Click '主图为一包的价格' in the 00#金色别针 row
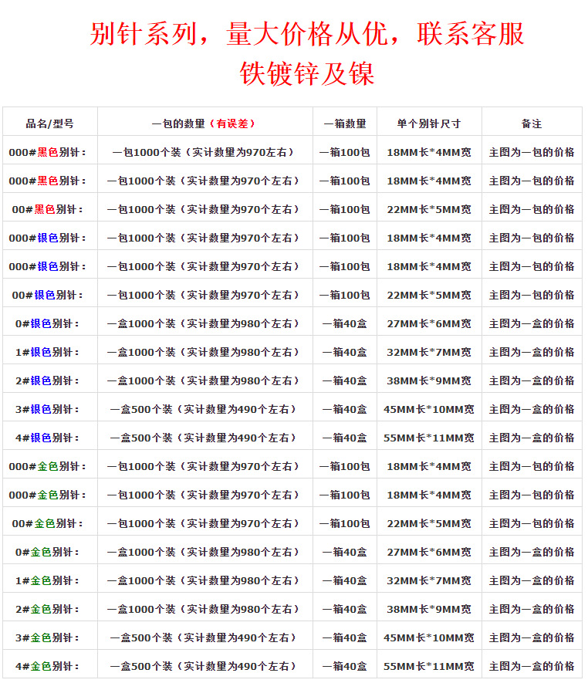 [x=532, y=524]
